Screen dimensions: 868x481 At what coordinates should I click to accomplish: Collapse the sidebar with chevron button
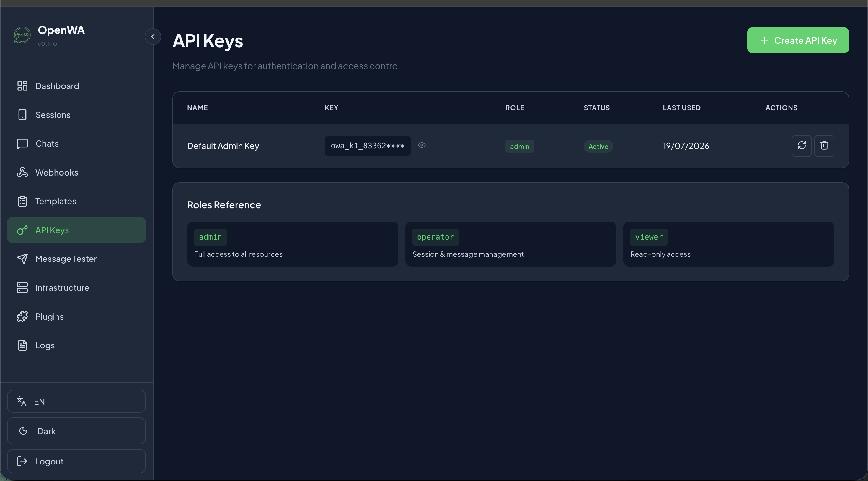point(153,36)
